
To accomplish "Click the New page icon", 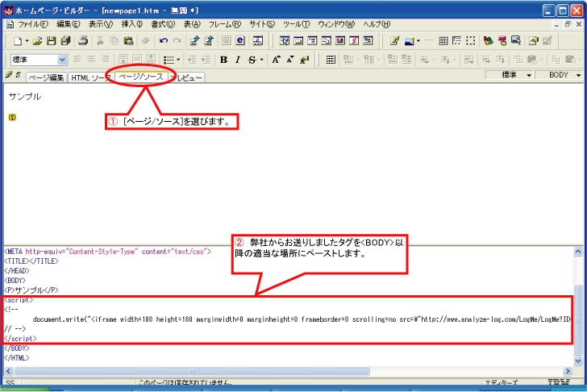I will (17, 41).
